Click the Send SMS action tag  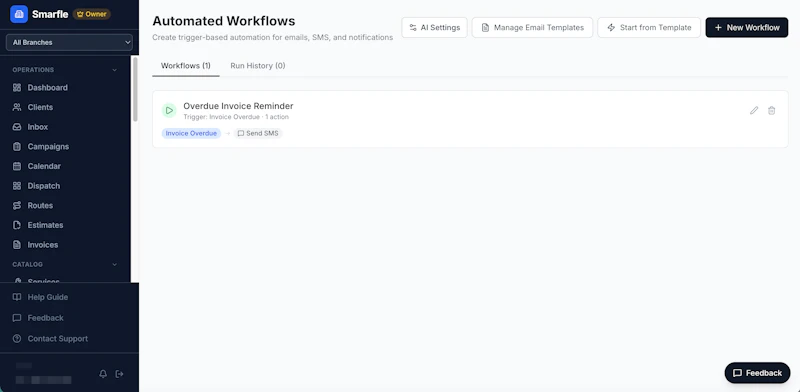tap(258, 133)
